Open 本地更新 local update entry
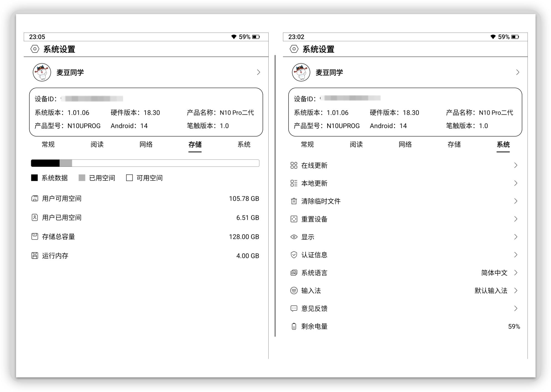 point(314,183)
